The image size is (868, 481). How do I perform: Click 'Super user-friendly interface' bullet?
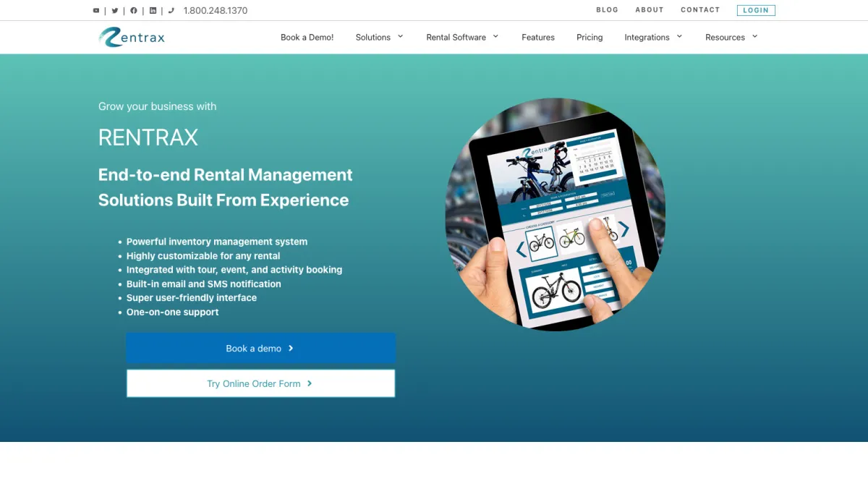[x=192, y=297]
